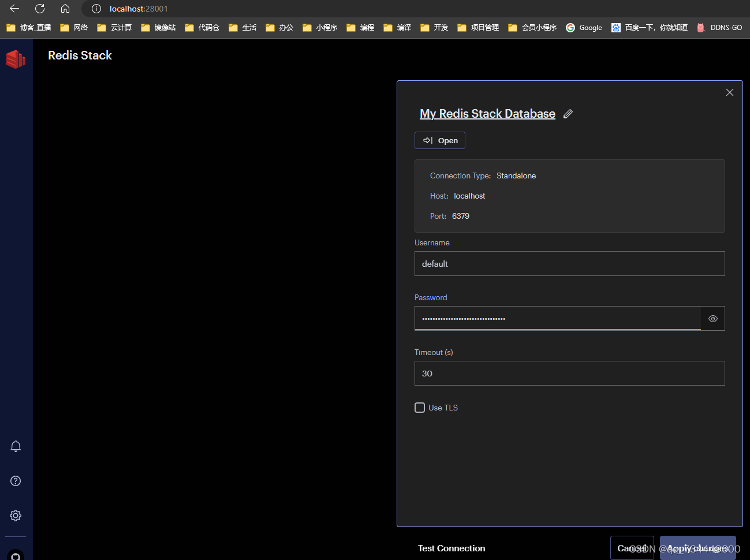This screenshot has width=750, height=560.
Task: Click the Standalone connection type value
Action: 516,176
